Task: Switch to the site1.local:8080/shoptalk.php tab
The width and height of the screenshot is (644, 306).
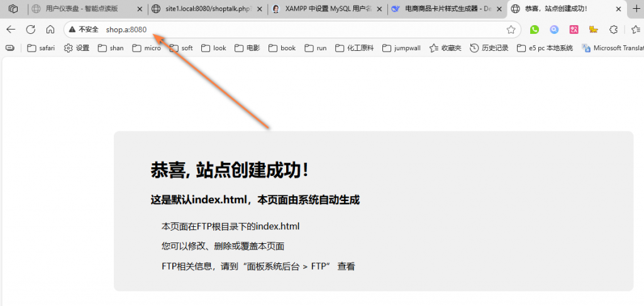Action: coord(206,9)
